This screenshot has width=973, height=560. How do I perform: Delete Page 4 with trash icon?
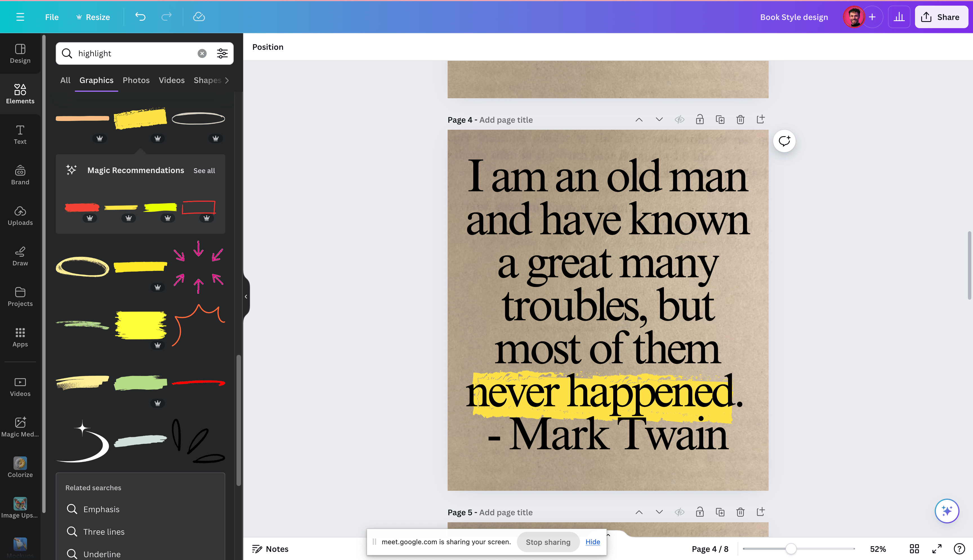point(740,120)
